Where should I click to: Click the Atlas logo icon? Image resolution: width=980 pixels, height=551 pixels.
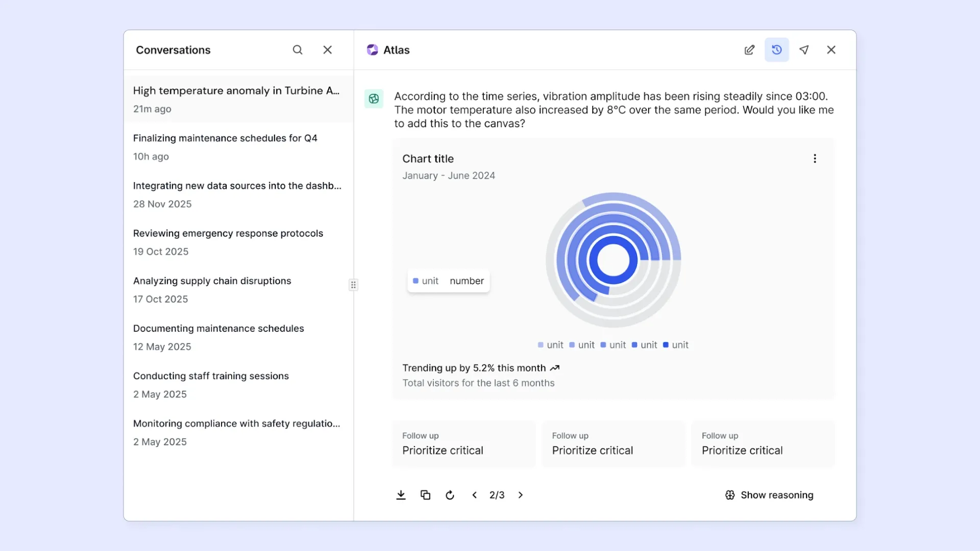[373, 50]
